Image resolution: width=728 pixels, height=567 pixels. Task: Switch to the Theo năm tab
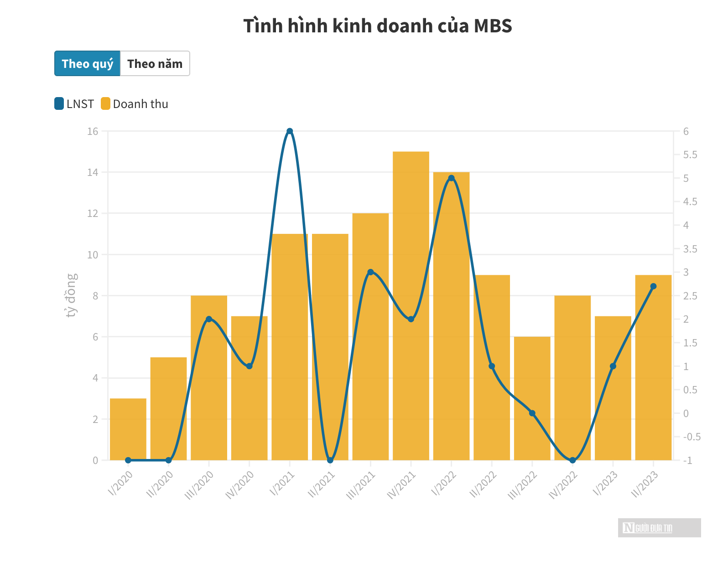pos(155,63)
